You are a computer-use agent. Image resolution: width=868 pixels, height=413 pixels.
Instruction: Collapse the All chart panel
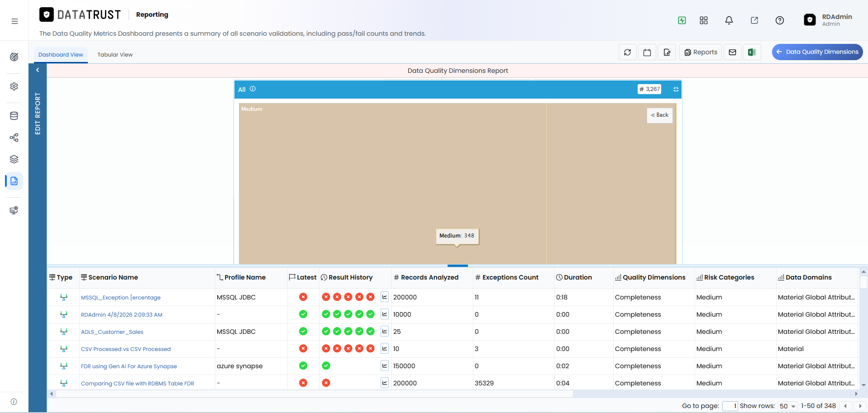coord(676,90)
